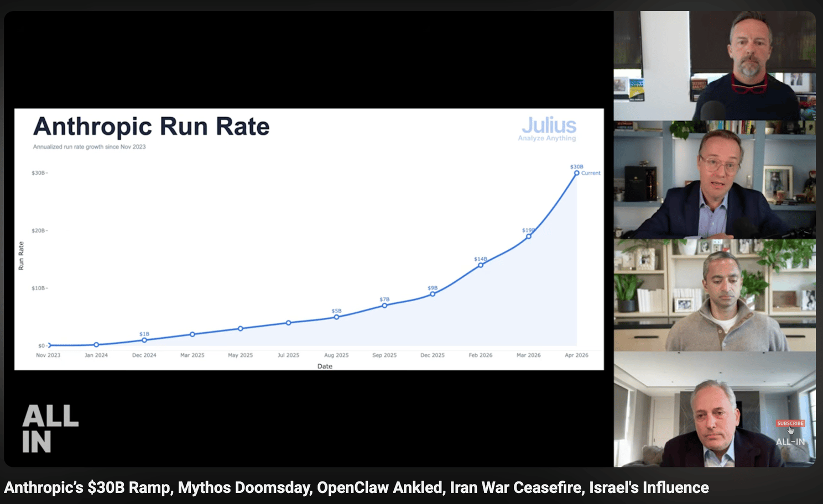Viewport: 823px width, 504px height.
Task: Click the "$9B" data label
Action: 433,288
